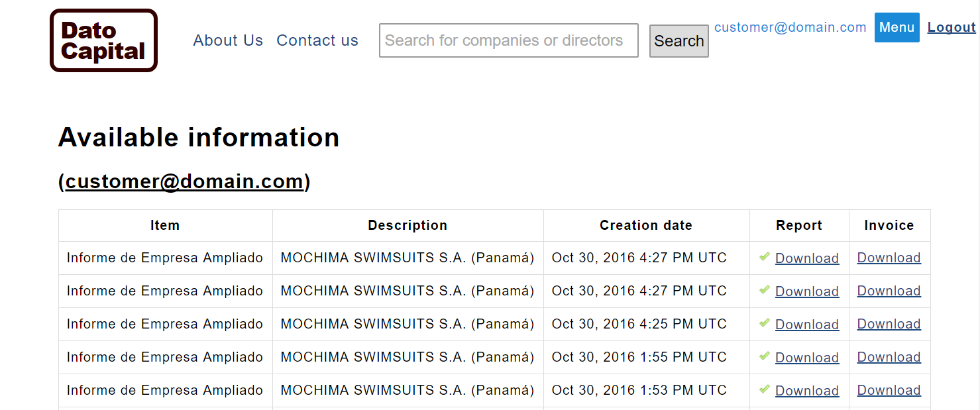Open the blue Menu button
Viewport: 980px width, 410px height.
(x=897, y=27)
